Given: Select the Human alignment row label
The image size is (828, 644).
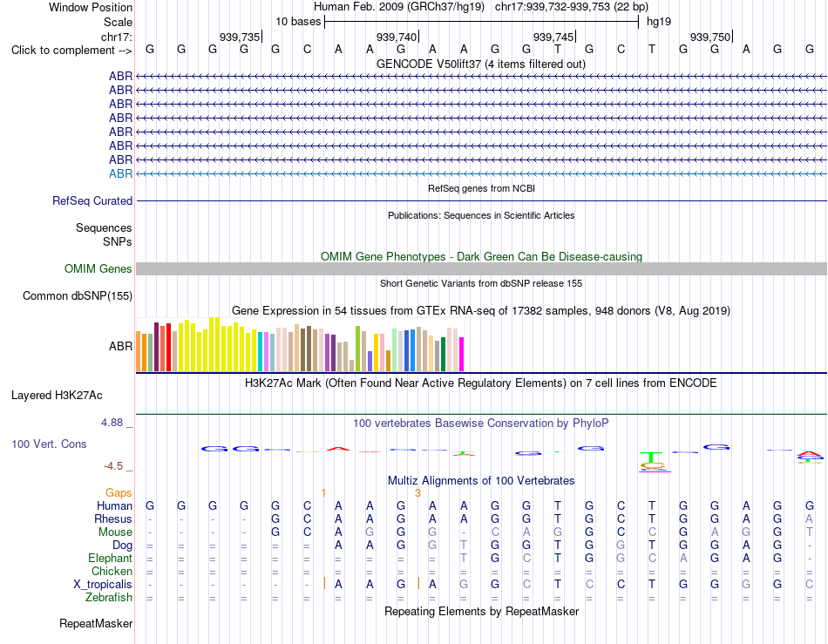Looking at the screenshot, I should pyautogui.click(x=114, y=505).
